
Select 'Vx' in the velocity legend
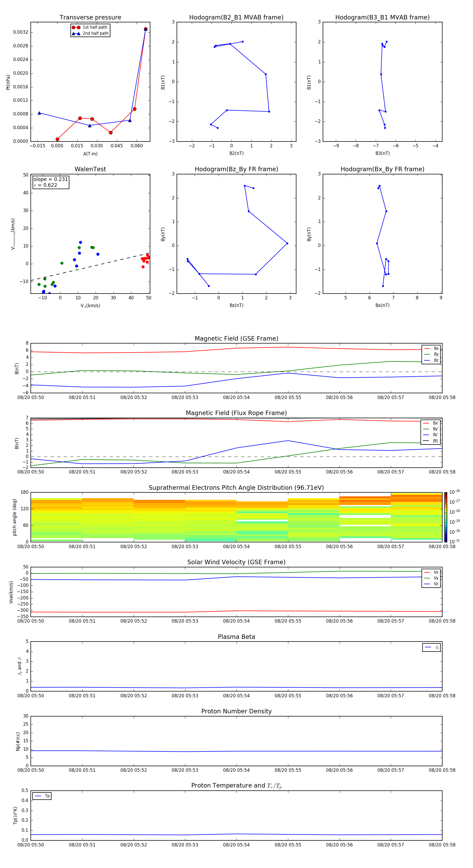click(431, 572)
